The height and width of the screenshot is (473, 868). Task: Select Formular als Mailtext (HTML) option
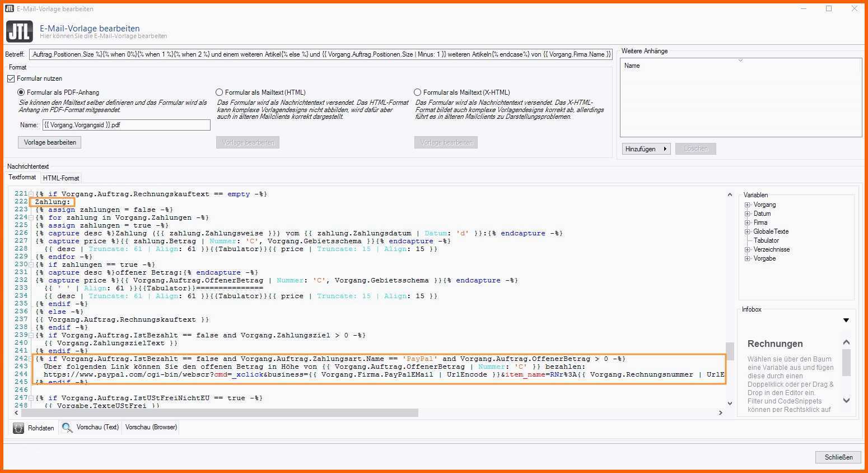click(220, 92)
